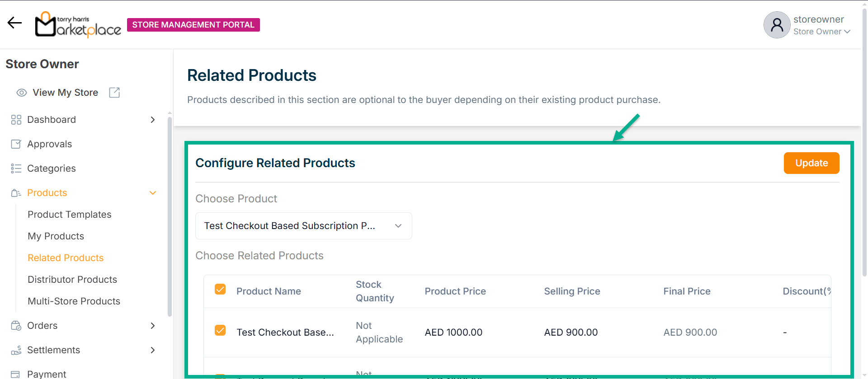Click the eye icon for View My Store
This screenshot has height=379, width=868.
[x=22, y=93]
